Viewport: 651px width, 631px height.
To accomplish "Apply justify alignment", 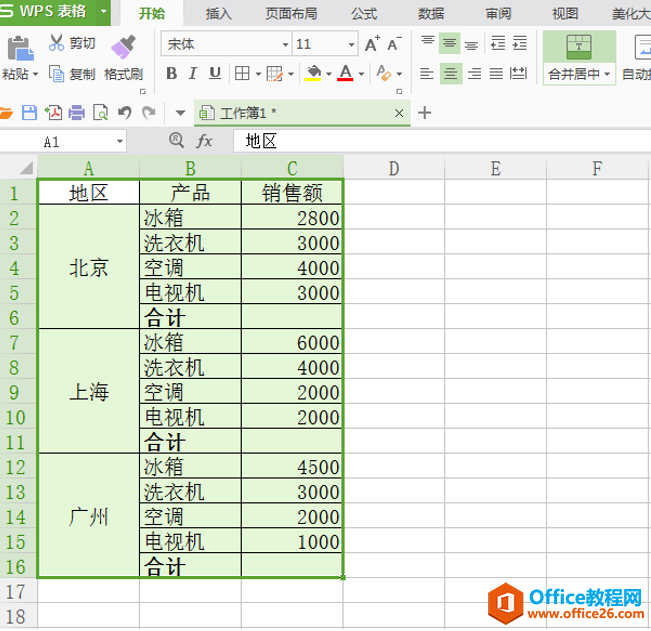I will 496,74.
